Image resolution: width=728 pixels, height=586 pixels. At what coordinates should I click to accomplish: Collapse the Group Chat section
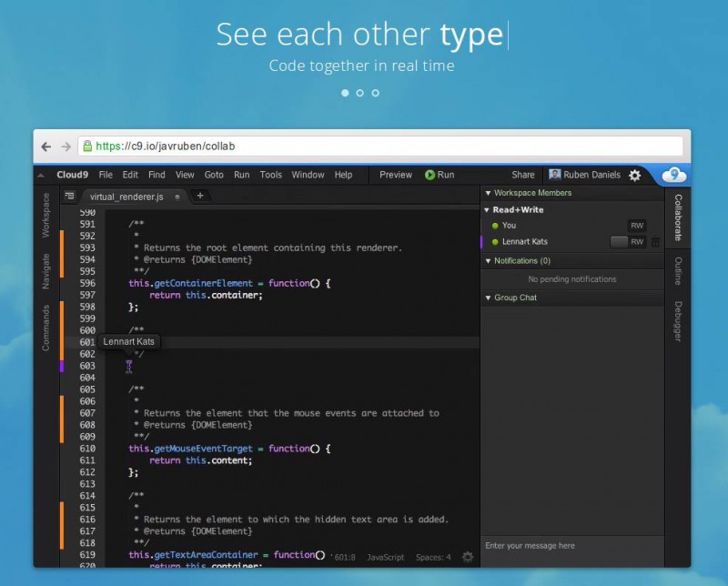click(x=488, y=298)
